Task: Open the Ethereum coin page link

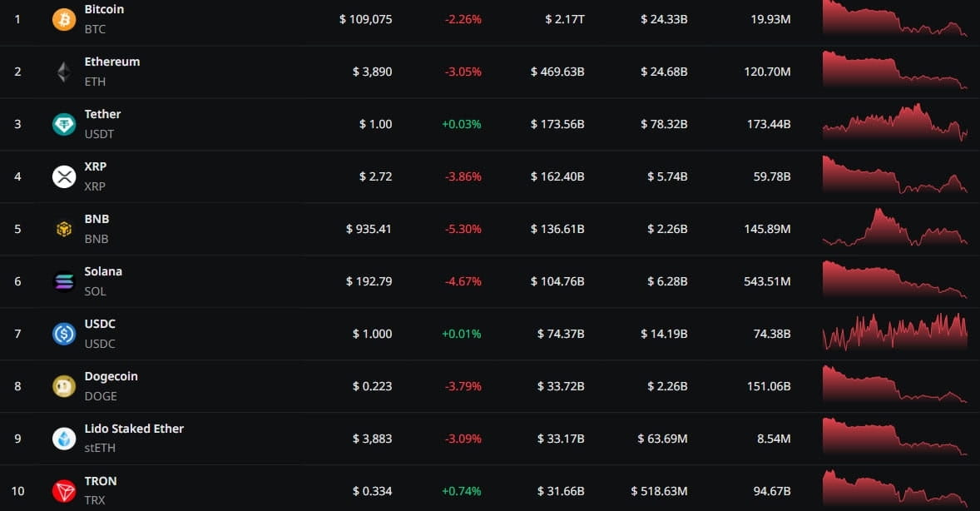Action: click(x=111, y=62)
